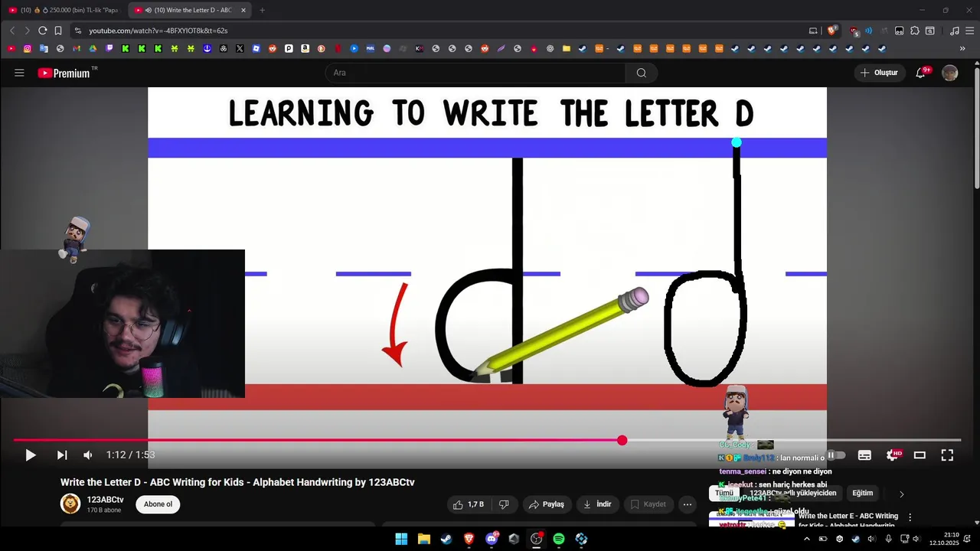The width and height of the screenshot is (980, 551).
Task: Select the Eğitim filter chip
Action: point(863,493)
